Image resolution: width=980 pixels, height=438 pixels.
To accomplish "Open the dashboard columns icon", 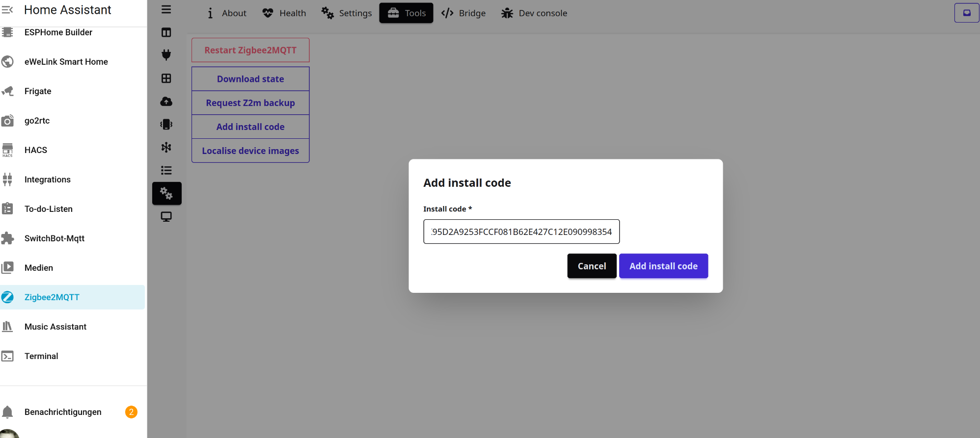I will point(166,32).
